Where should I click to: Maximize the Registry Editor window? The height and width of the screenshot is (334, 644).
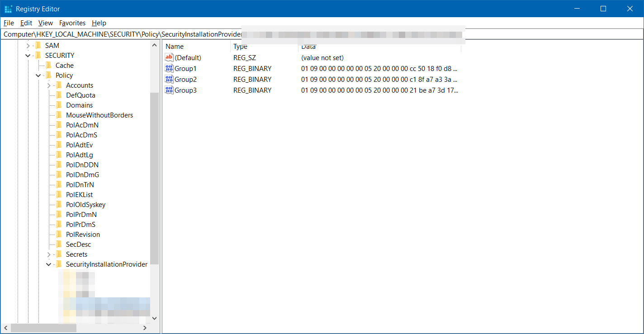pos(603,9)
